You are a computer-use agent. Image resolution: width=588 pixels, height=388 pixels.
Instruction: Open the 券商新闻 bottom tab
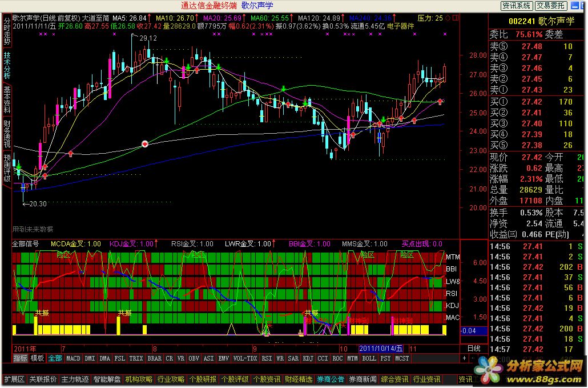[363, 379]
